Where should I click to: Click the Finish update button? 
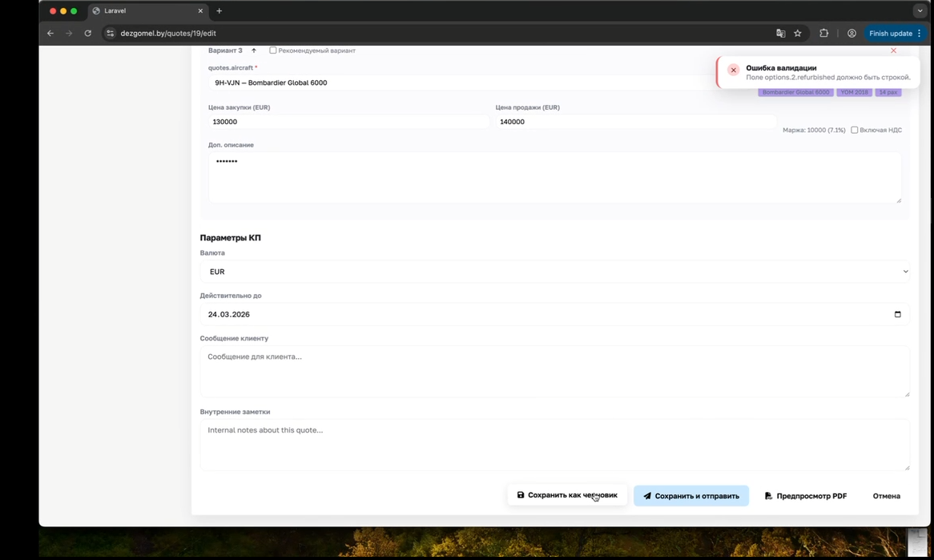(895, 34)
